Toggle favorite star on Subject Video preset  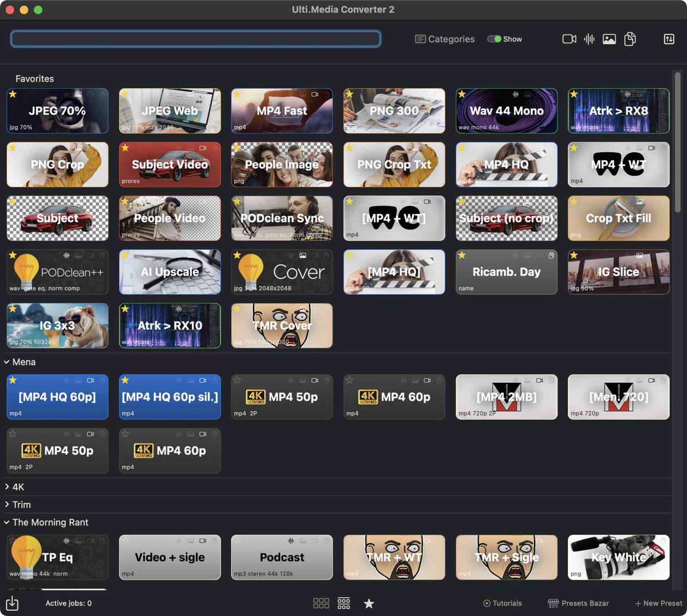coord(125,148)
